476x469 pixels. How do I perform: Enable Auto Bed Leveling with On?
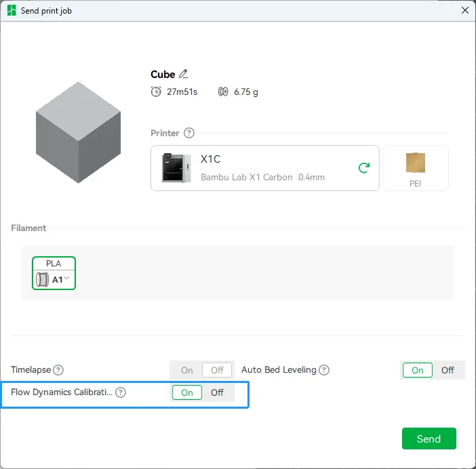418,370
